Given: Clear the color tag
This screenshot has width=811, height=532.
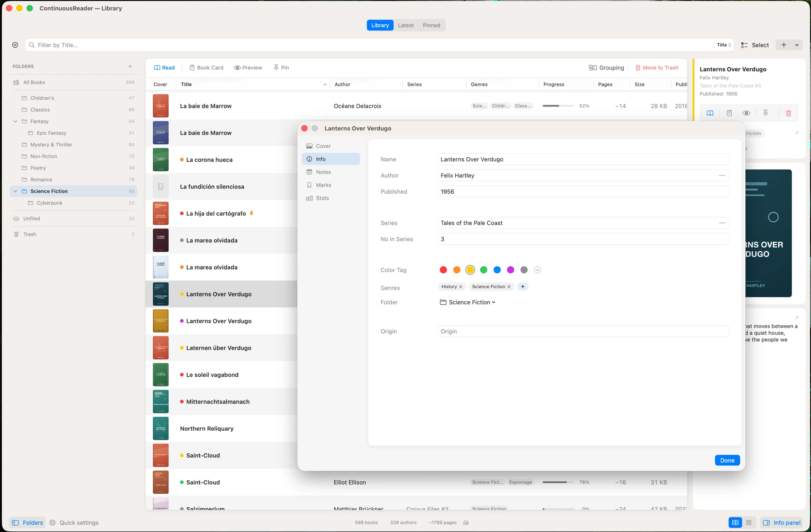Looking at the screenshot, I should [x=537, y=270].
